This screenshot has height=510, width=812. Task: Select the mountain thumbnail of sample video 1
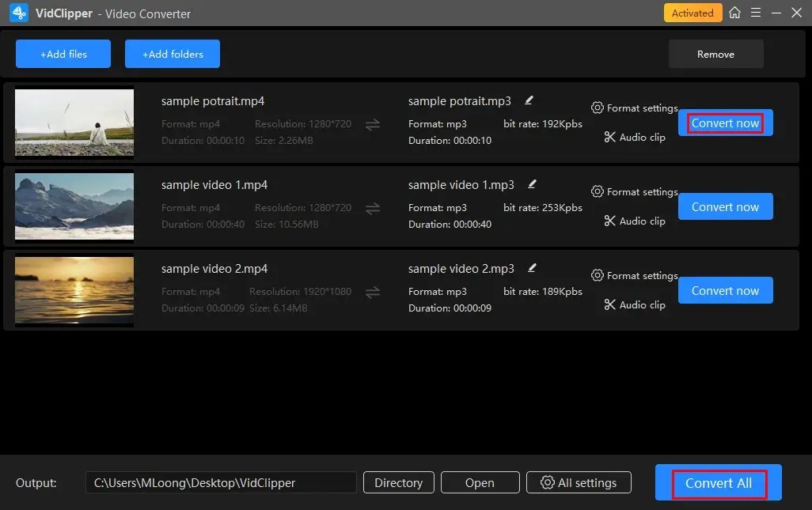click(x=74, y=206)
